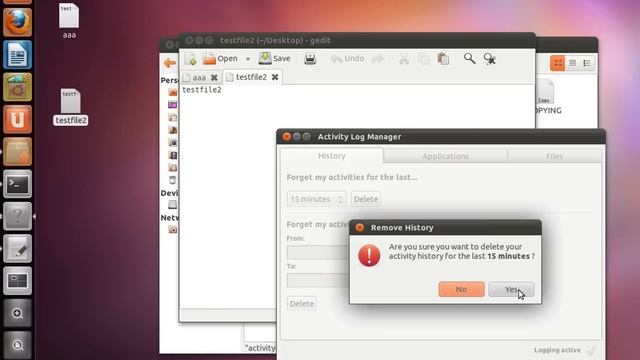
Task: Save the document in gedit
Action: click(x=275, y=59)
